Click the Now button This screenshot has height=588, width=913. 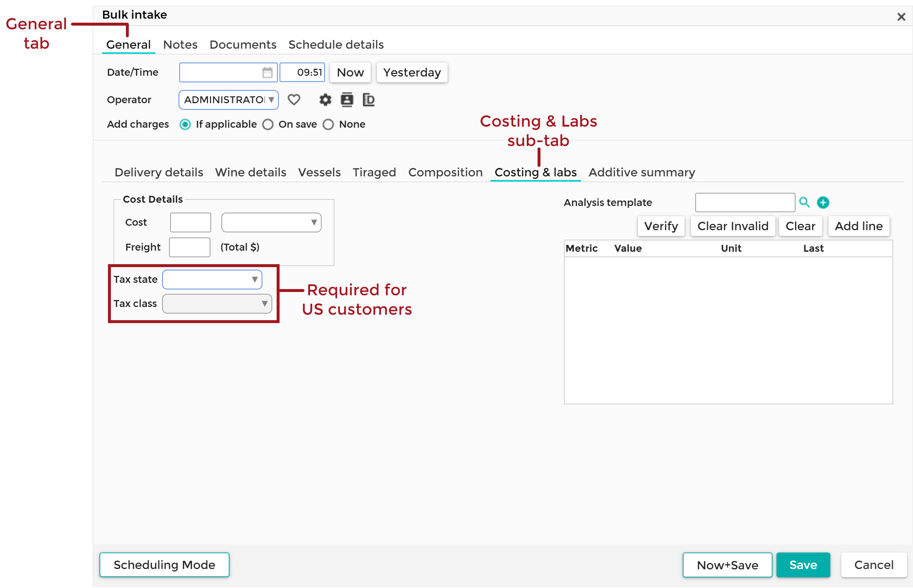pyautogui.click(x=350, y=72)
